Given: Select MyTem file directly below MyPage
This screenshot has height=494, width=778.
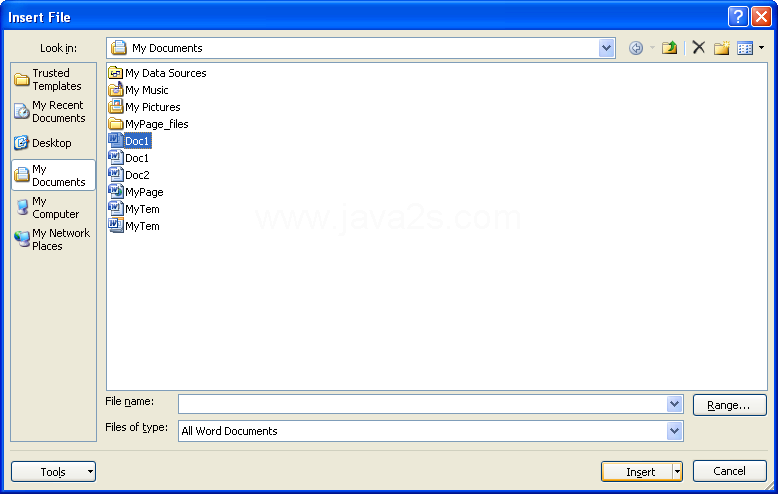Looking at the screenshot, I should click(x=134, y=209).
